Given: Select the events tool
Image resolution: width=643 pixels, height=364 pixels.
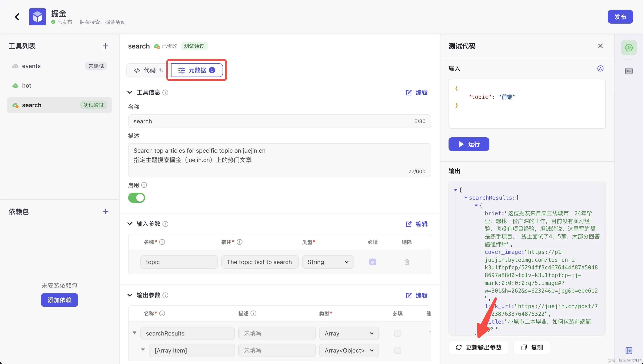Looking at the screenshot, I should pos(60,66).
